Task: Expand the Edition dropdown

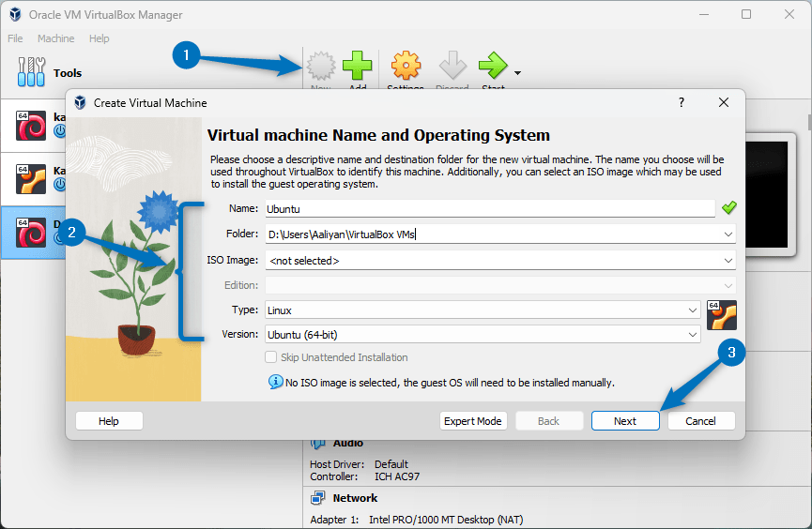Action: click(728, 286)
